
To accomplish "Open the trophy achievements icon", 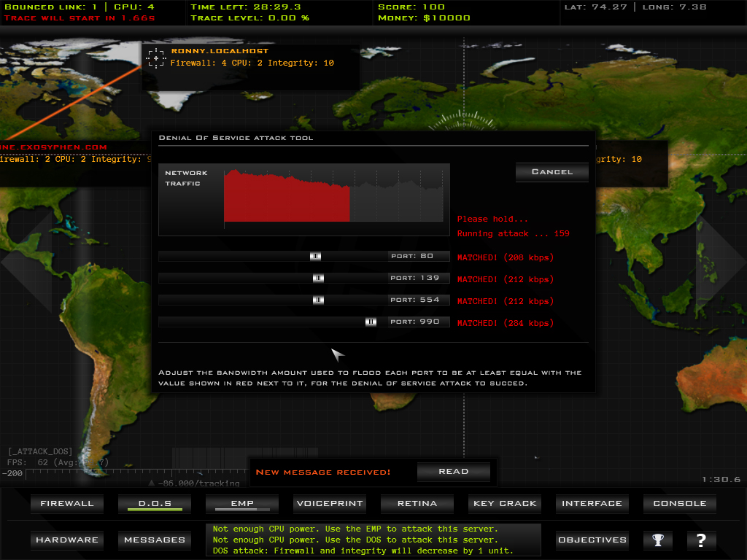I will [x=658, y=540].
